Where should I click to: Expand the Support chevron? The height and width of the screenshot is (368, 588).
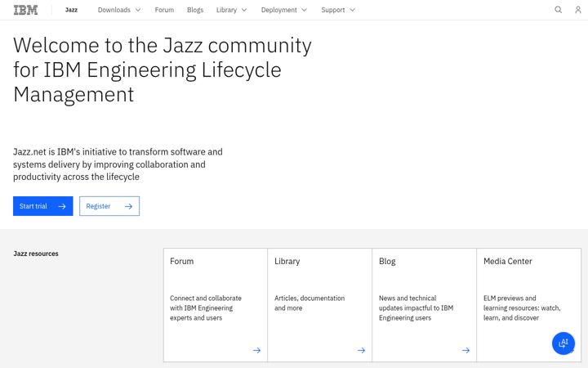pos(352,10)
